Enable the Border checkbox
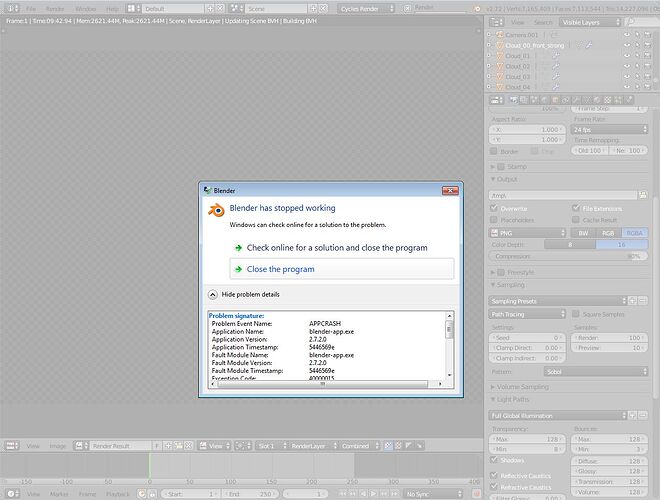 (494, 151)
